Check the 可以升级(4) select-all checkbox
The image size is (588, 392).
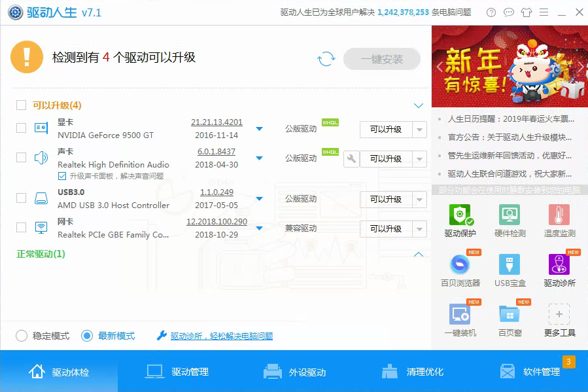(21, 105)
